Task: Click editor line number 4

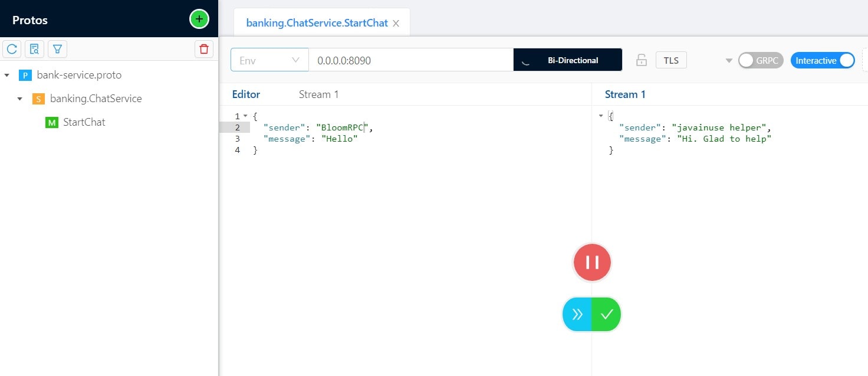Action: 237,151
